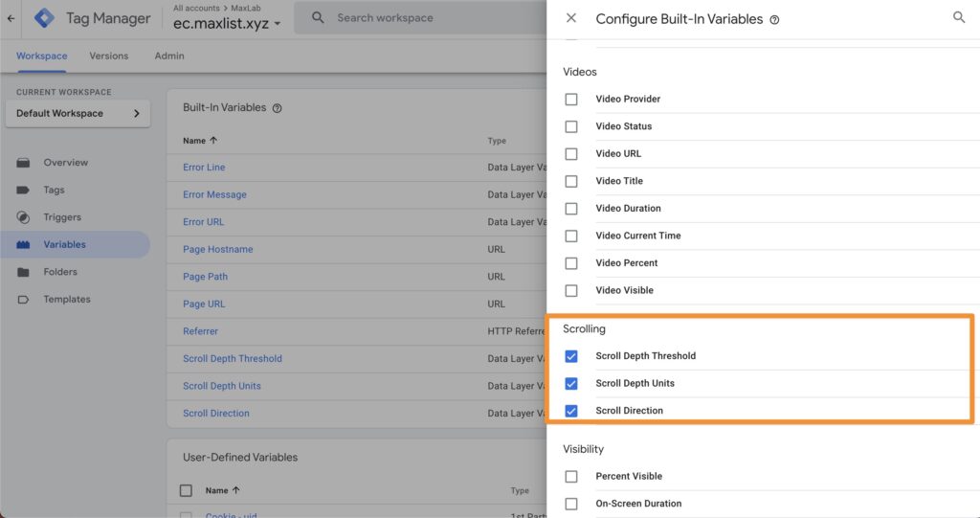Open the Page URL variable link

click(204, 304)
